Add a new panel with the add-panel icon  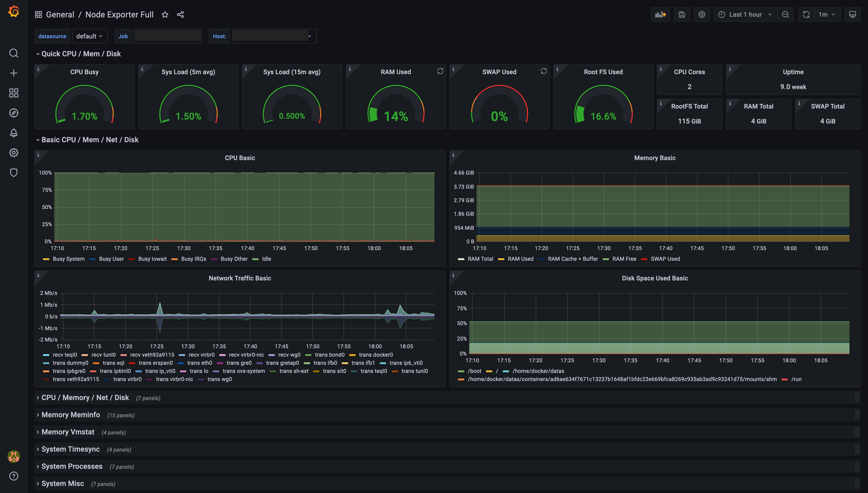660,14
